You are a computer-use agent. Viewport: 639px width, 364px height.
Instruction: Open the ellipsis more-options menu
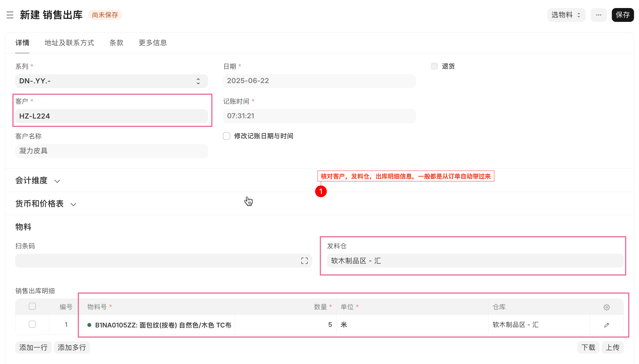coord(599,15)
